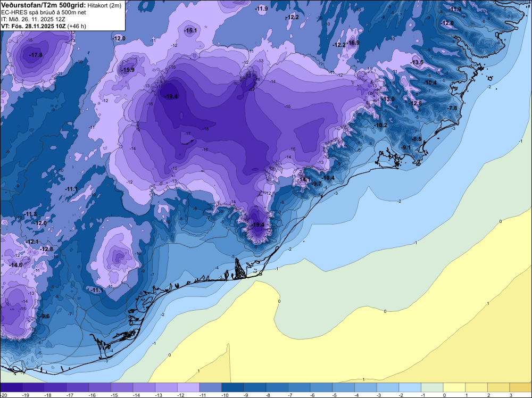Click the -9.1 temperature label

406,147
